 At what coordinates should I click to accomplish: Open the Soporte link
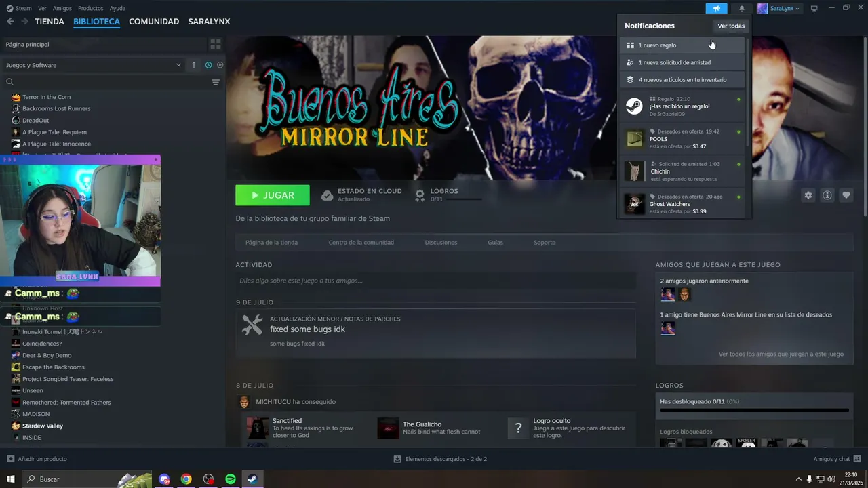tap(545, 243)
